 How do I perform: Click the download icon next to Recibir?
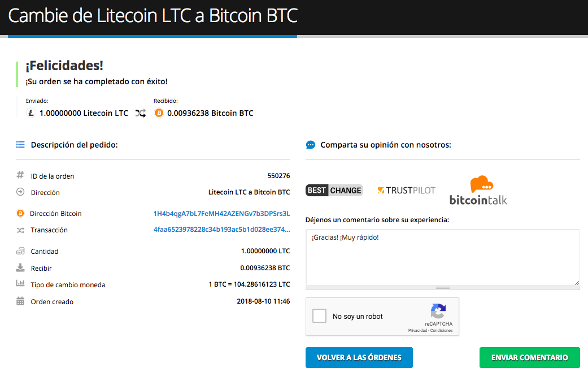coord(20,267)
